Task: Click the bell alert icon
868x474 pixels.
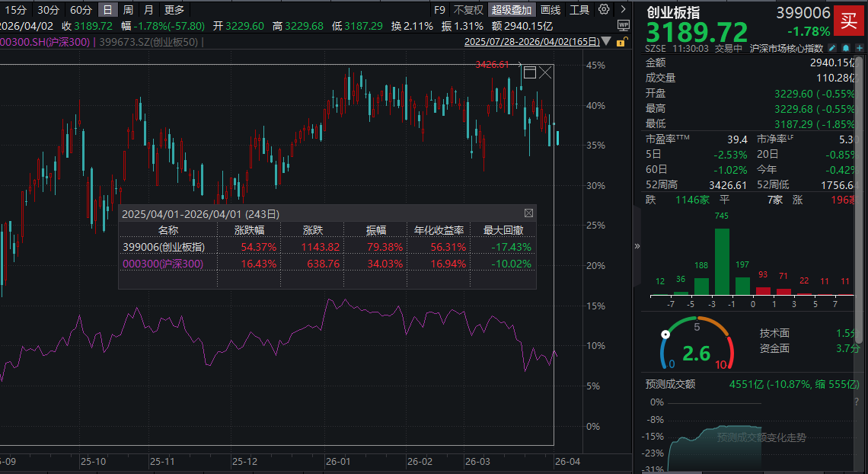Action: [846, 48]
